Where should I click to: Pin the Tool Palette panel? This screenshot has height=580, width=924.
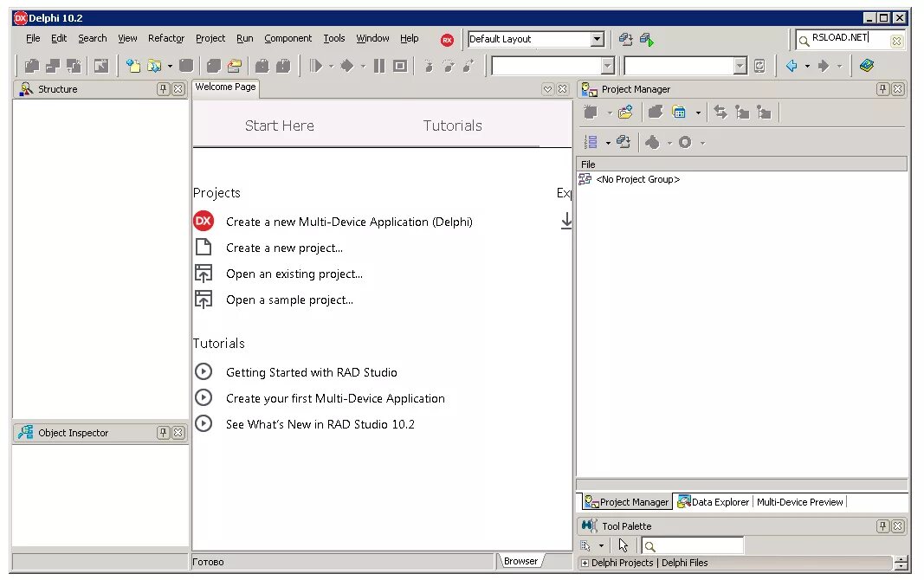tap(882, 525)
